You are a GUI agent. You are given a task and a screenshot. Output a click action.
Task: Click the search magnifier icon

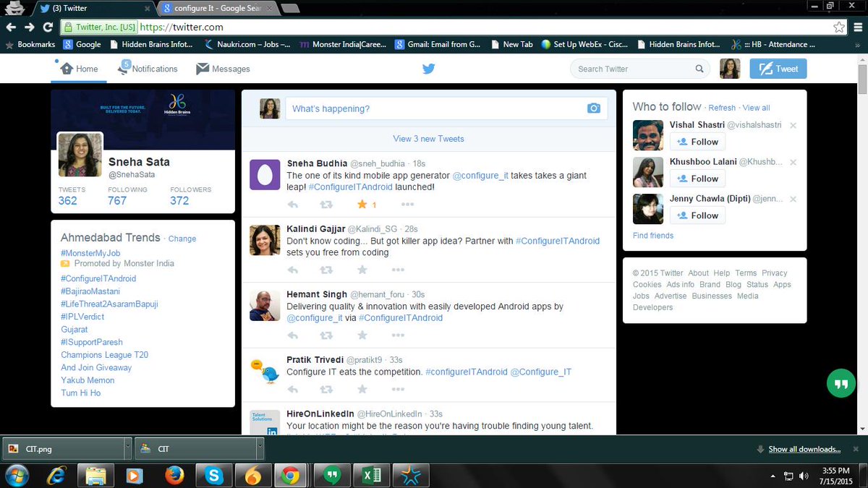tap(699, 69)
